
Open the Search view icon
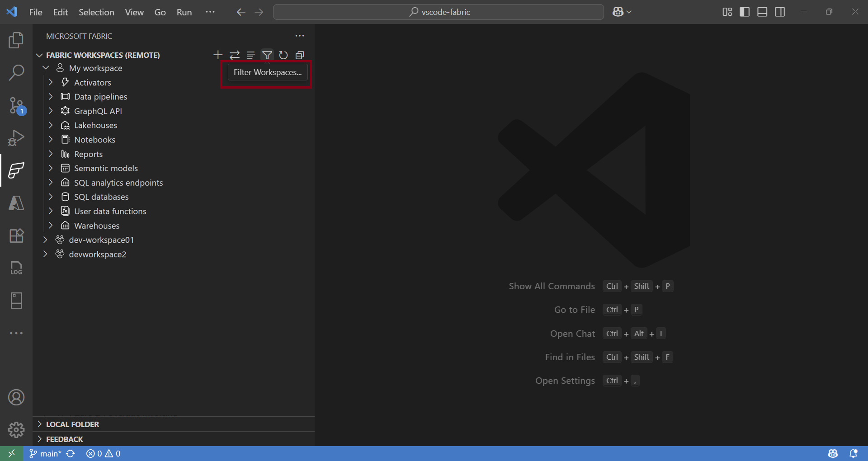tap(16, 73)
